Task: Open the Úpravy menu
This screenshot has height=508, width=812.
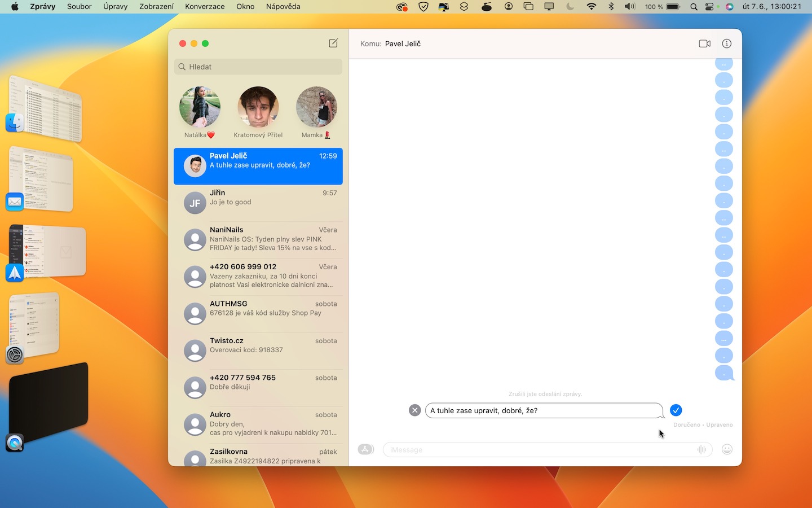Action: [x=115, y=7]
